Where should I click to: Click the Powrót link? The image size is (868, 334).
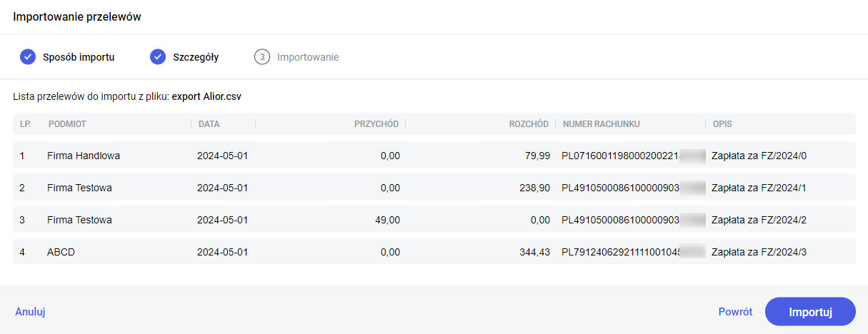(735, 312)
